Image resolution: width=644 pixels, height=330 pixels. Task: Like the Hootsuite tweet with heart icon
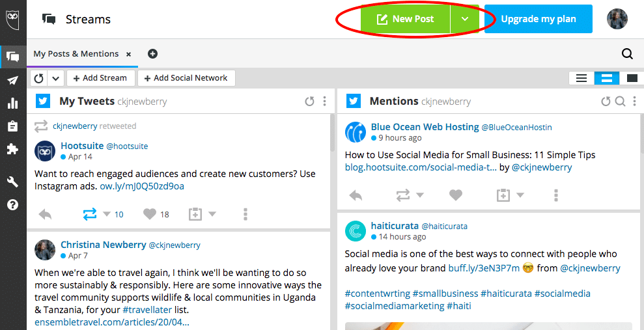[x=150, y=214]
